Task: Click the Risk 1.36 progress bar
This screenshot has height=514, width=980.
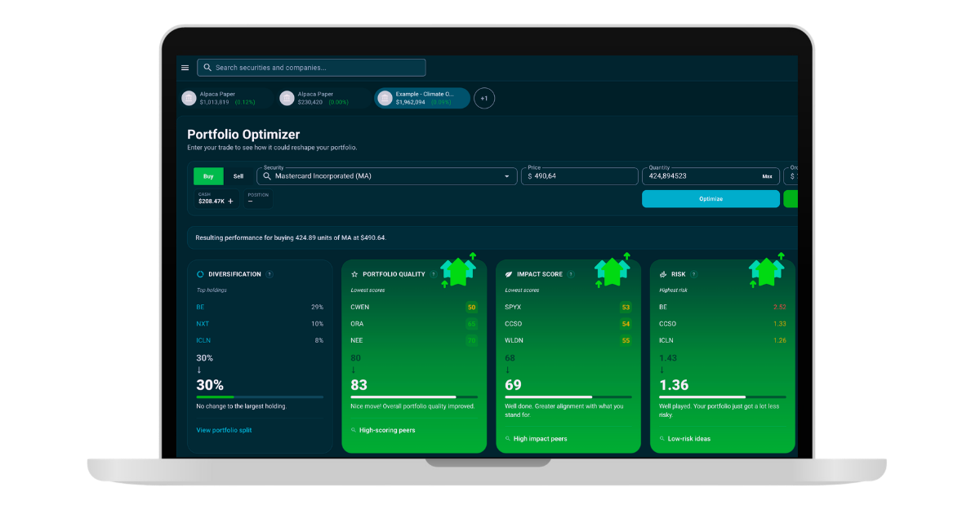Action: pos(723,397)
